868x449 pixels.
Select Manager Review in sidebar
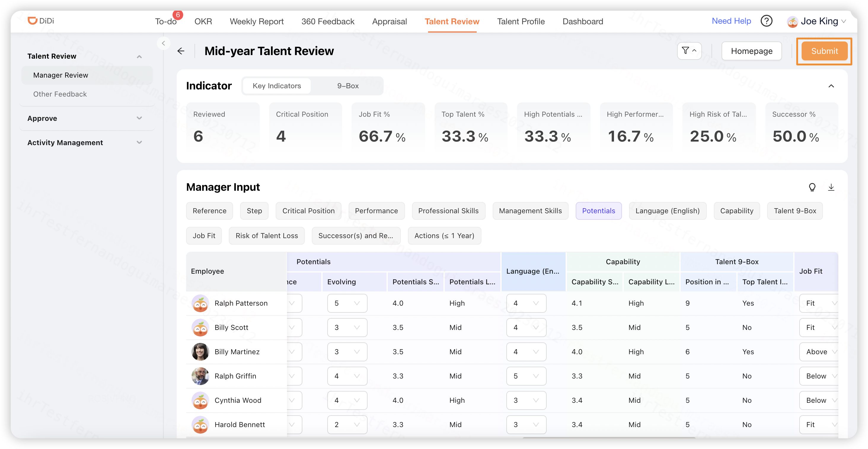click(x=87, y=75)
